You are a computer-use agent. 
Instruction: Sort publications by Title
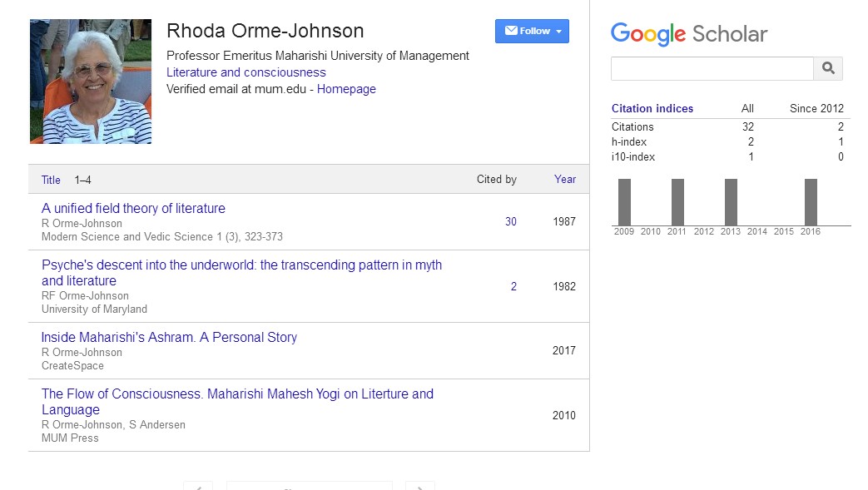click(51, 180)
